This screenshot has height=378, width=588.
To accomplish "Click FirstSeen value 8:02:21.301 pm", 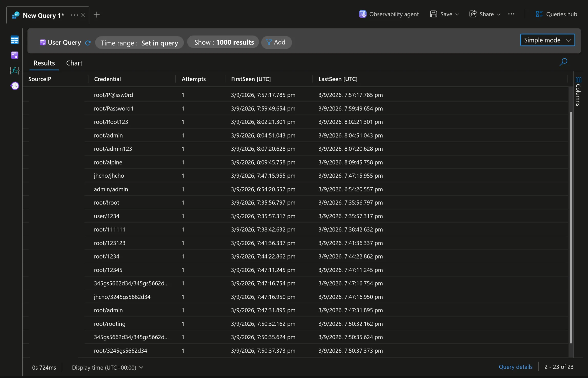I will coord(263,122).
